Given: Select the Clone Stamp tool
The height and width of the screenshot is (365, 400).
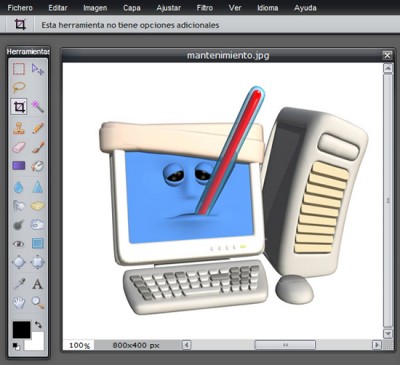Looking at the screenshot, I should coord(19,128).
